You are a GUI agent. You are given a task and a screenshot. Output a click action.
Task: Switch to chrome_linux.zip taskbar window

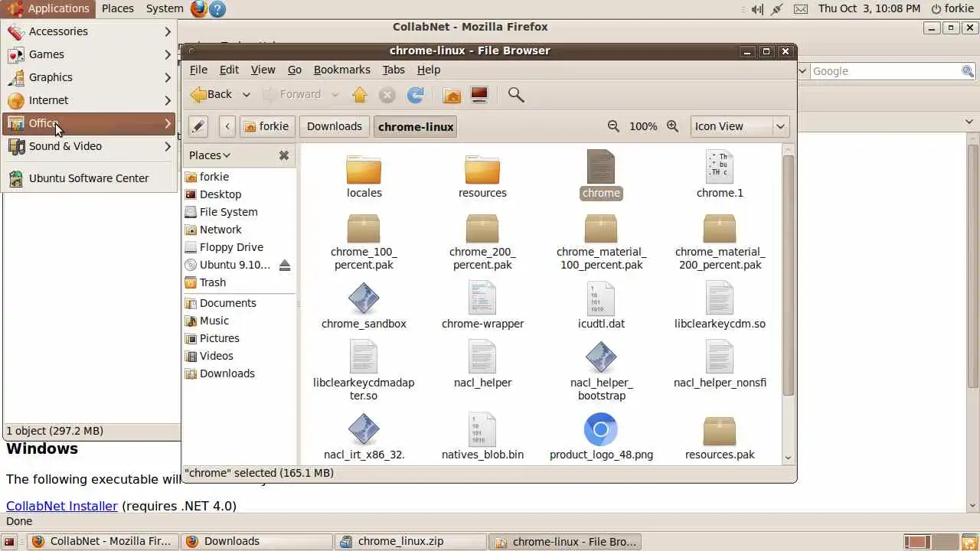pyautogui.click(x=410, y=541)
